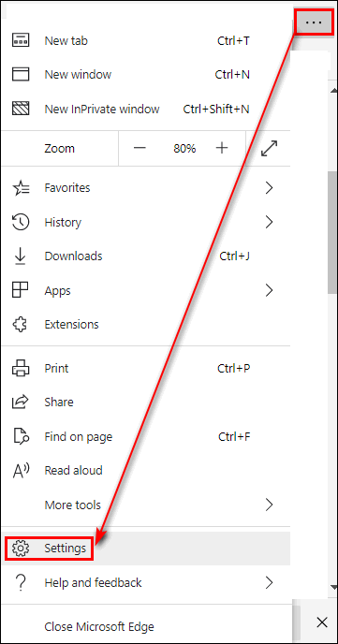
Task: Click the Extensions puzzle icon
Action: coord(20,325)
